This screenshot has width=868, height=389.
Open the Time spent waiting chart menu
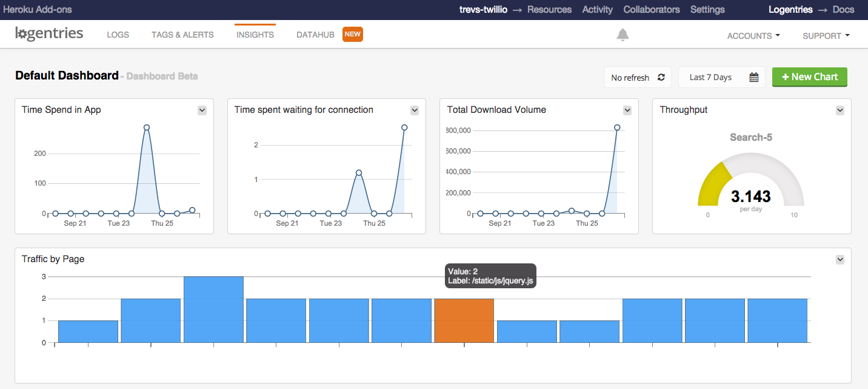415,110
